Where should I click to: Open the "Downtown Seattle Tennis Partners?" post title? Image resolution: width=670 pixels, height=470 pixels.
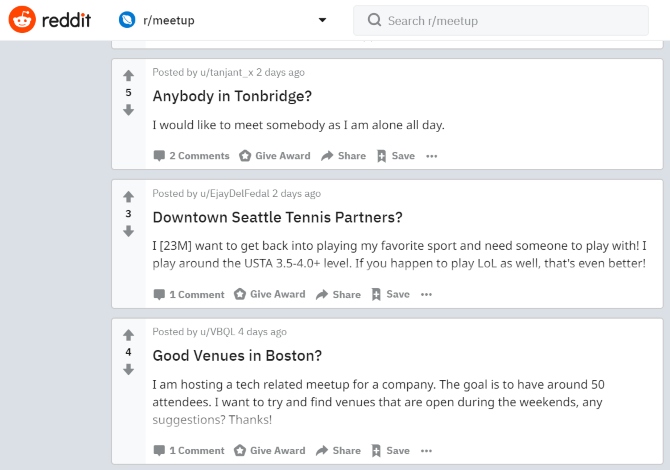(x=277, y=217)
